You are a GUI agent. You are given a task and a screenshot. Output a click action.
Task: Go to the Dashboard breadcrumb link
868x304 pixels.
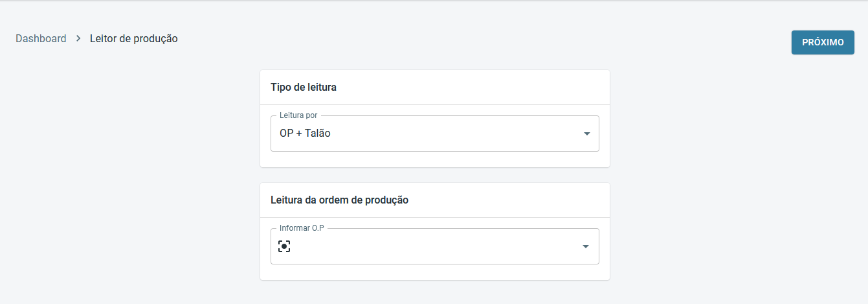click(41, 39)
